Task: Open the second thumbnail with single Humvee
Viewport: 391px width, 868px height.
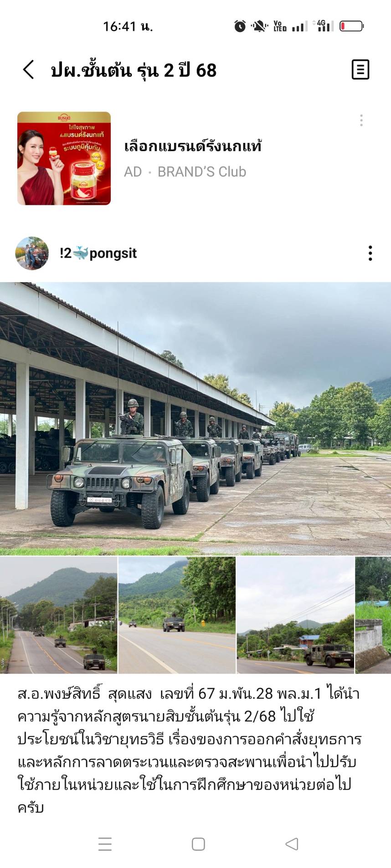Action: pyautogui.click(x=177, y=615)
